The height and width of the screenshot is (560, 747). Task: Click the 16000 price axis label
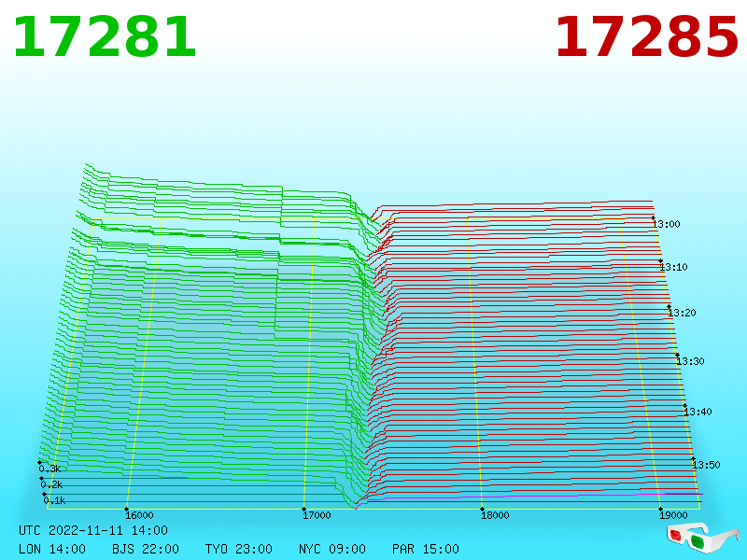click(x=139, y=515)
